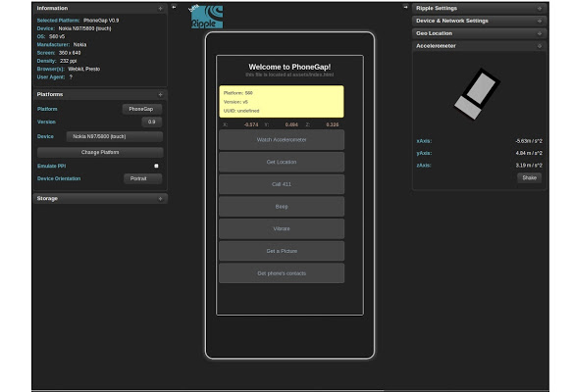Click the User Agent question mark value

pyautogui.click(x=71, y=77)
